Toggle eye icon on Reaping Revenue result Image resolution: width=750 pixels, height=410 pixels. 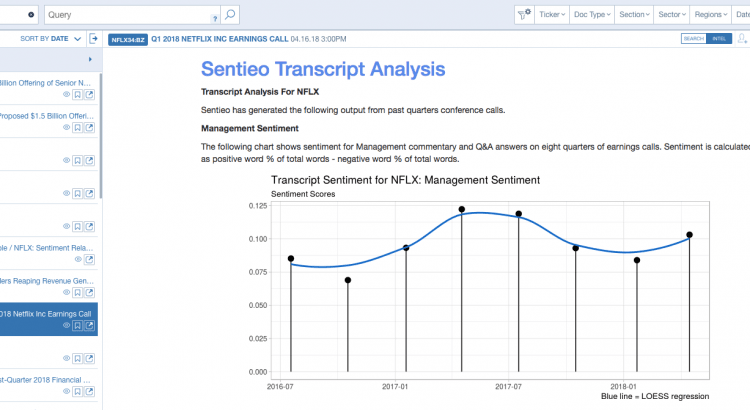(x=67, y=293)
